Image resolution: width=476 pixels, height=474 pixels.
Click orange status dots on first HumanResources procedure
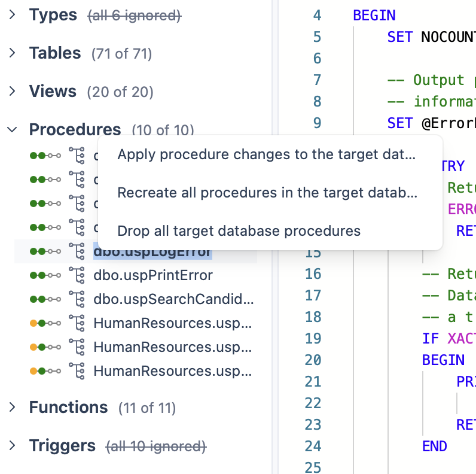pos(45,323)
